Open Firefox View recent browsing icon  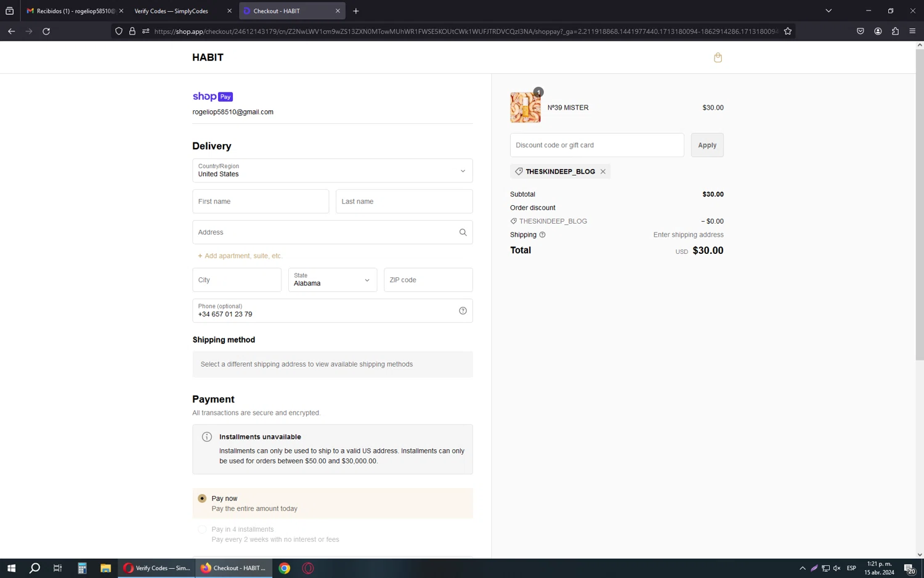pos(10,11)
